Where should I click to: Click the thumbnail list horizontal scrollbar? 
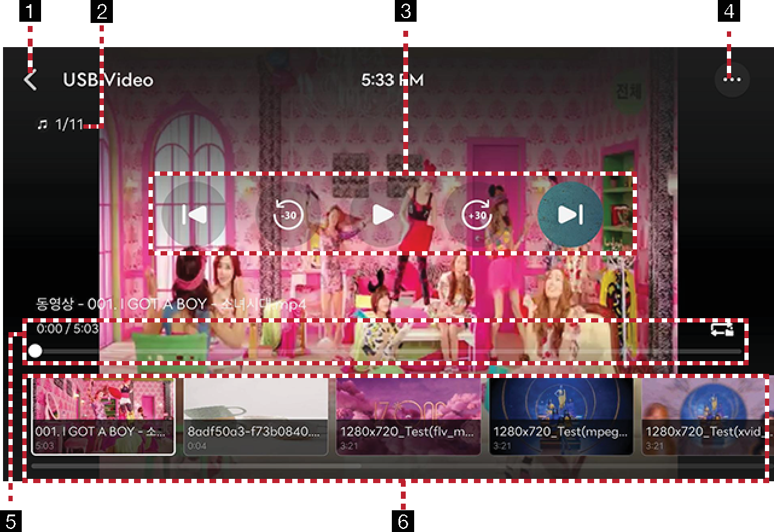[x=196, y=466]
